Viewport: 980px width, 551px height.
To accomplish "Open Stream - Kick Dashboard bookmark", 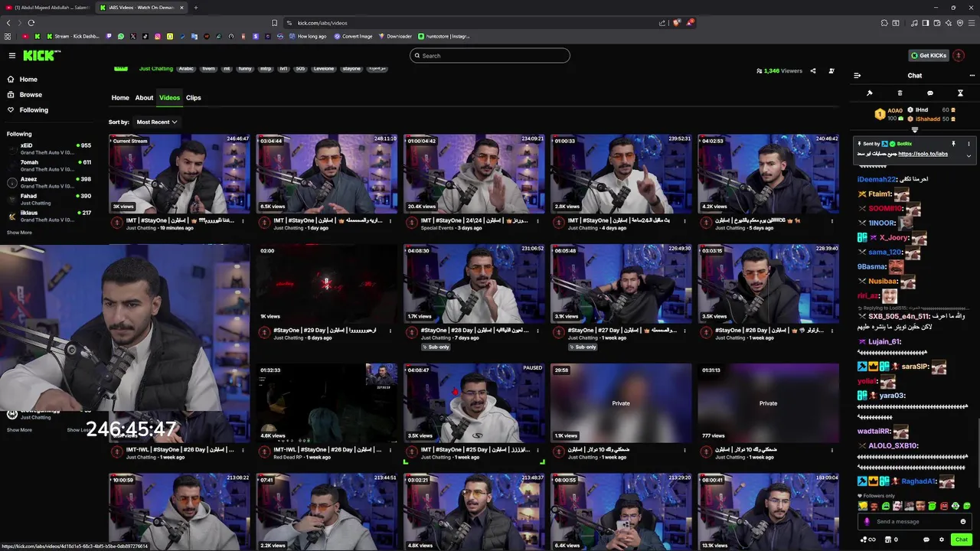I will pos(73,36).
